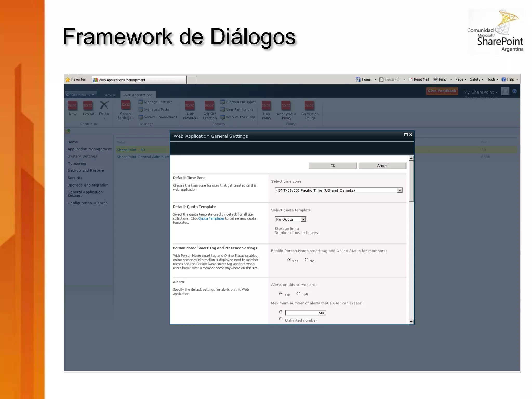Click the user picture icon next to My SharePoint
This screenshot has height=399, width=532.
point(505,91)
